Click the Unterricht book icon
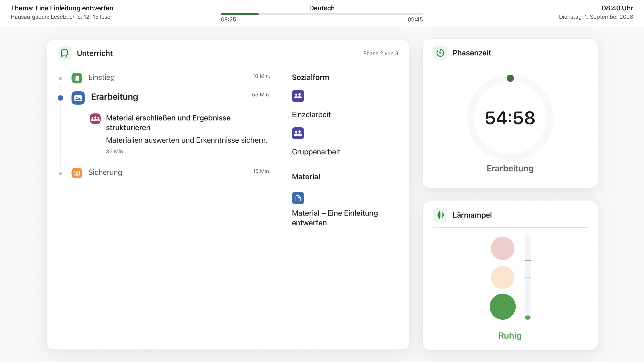Viewport: 644px width, 362px height. click(64, 53)
